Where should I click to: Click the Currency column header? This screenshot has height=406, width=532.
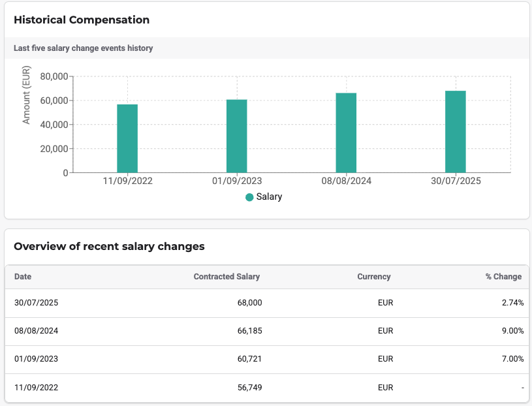(x=374, y=277)
